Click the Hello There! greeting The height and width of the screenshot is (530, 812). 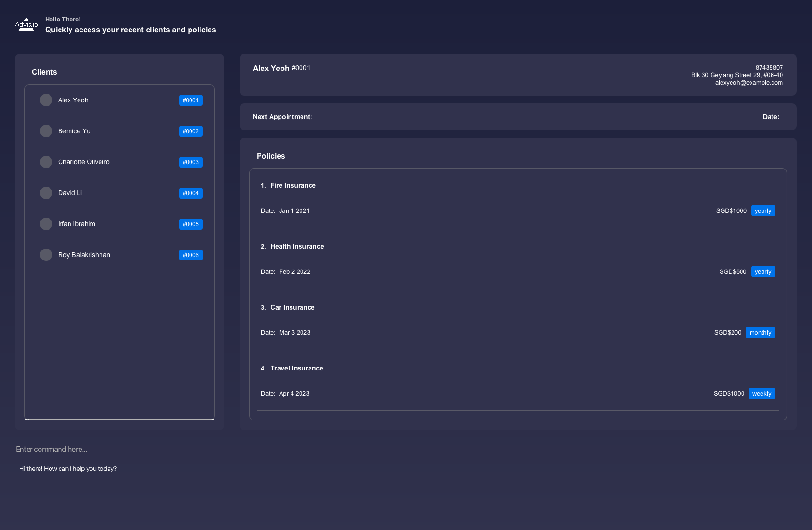coord(63,19)
